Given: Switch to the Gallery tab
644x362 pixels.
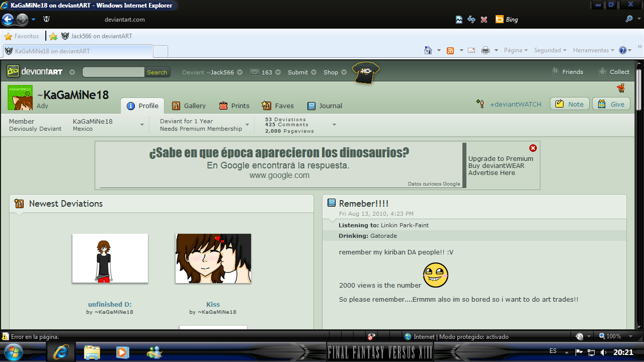Looking at the screenshot, I should 189,106.
